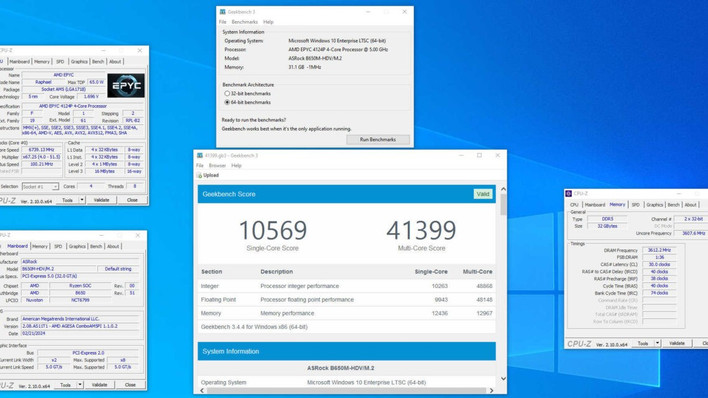Image resolution: width=708 pixels, height=398 pixels.
Task: Expand Tools dropdown arrow in CPU-Z Mainboard window
Action: [80, 385]
